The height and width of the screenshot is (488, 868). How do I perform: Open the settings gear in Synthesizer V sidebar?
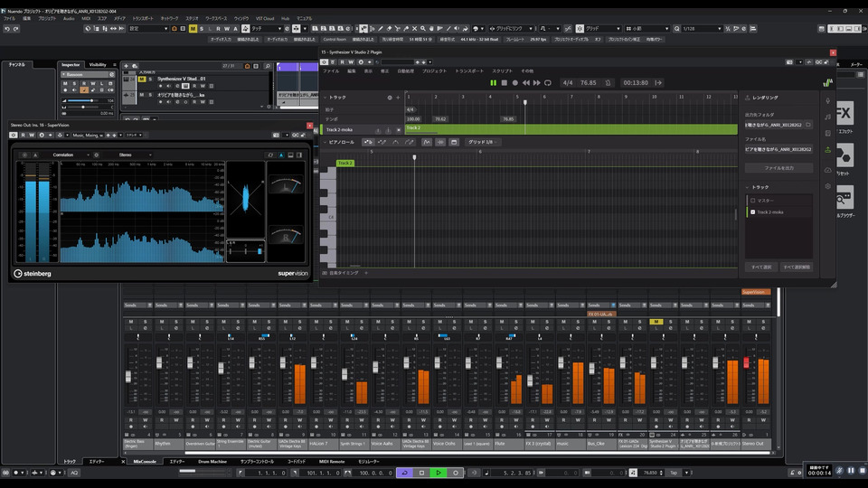(x=827, y=185)
